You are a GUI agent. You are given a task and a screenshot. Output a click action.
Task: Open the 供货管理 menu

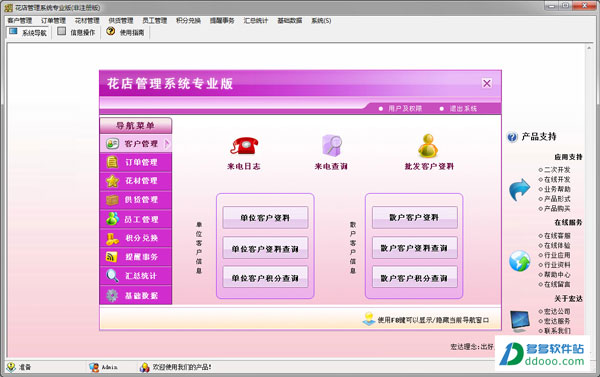pyautogui.click(x=121, y=21)
